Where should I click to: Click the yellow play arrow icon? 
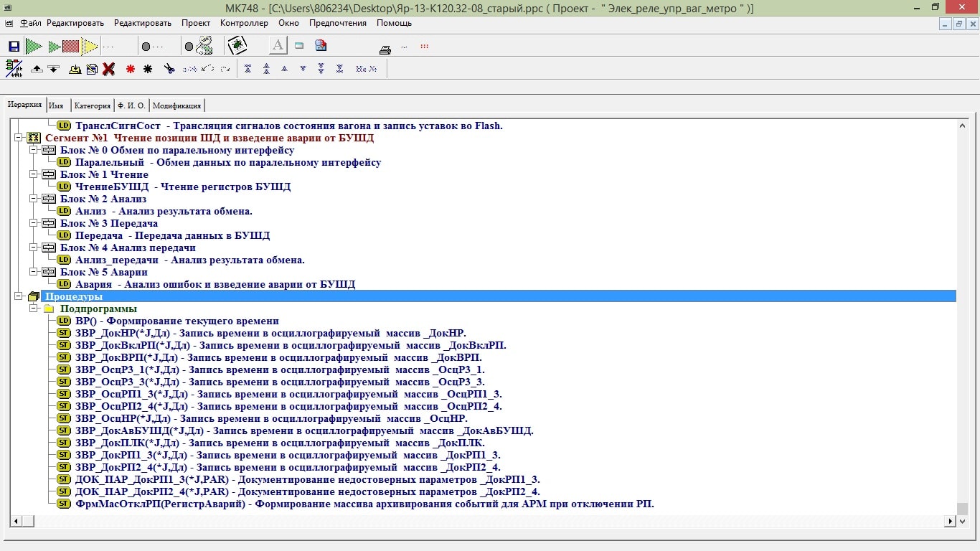(90, 47)
